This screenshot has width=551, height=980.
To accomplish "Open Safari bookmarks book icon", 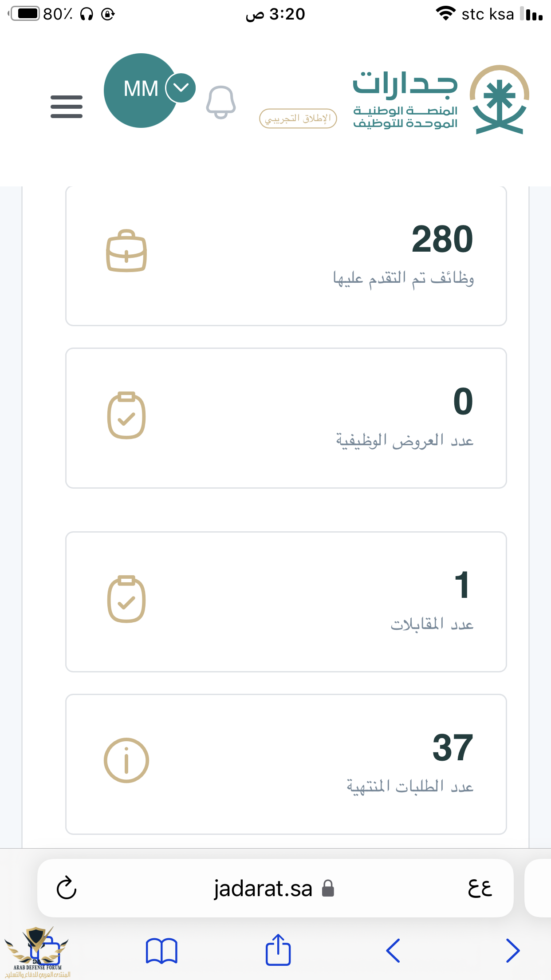I will pos(161,951).
